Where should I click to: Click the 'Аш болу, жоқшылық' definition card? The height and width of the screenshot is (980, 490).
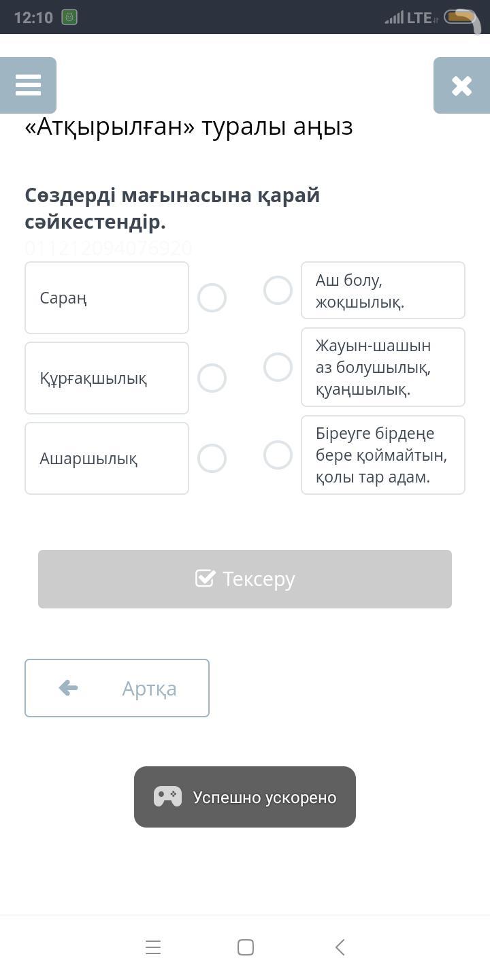coord(383,291)
